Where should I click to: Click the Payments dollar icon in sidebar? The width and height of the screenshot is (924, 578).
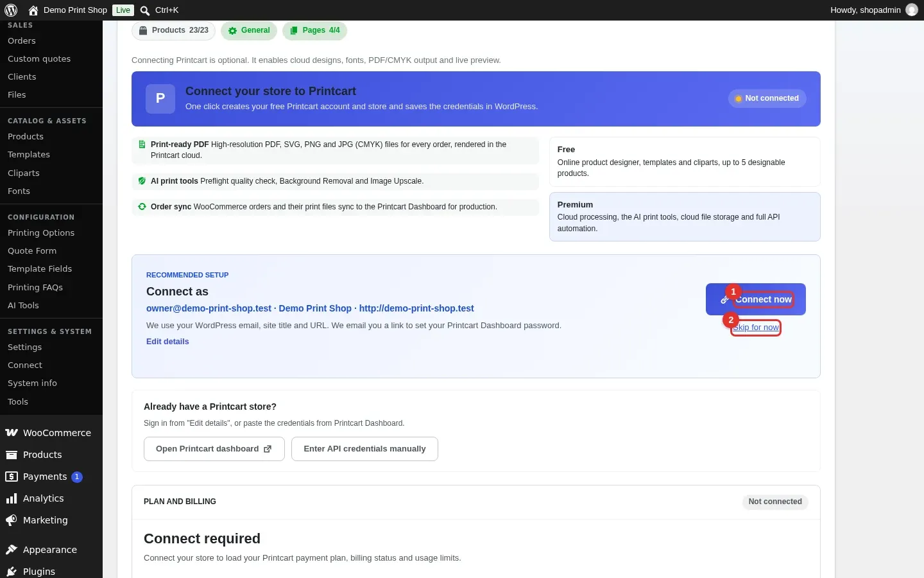pos(11,477)
